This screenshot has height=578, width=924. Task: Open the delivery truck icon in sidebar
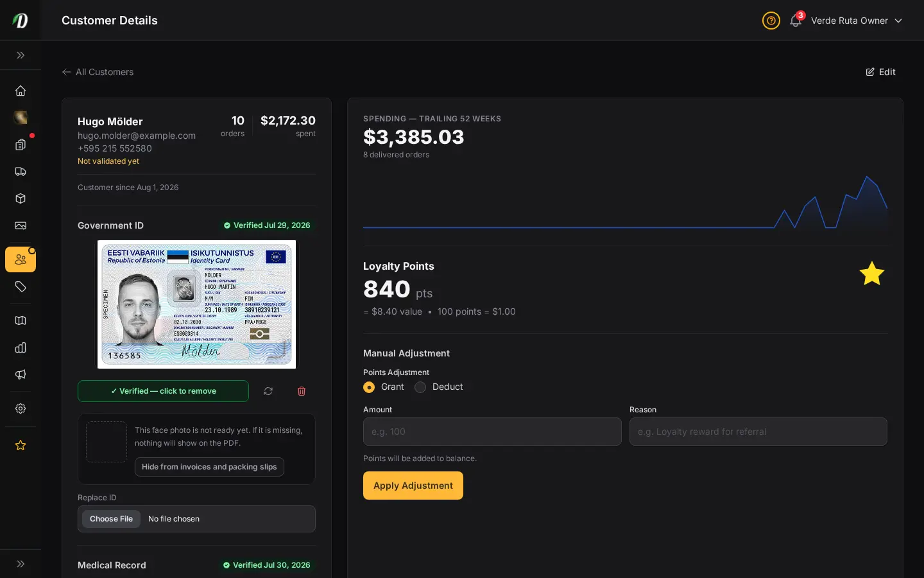(21, 171)
